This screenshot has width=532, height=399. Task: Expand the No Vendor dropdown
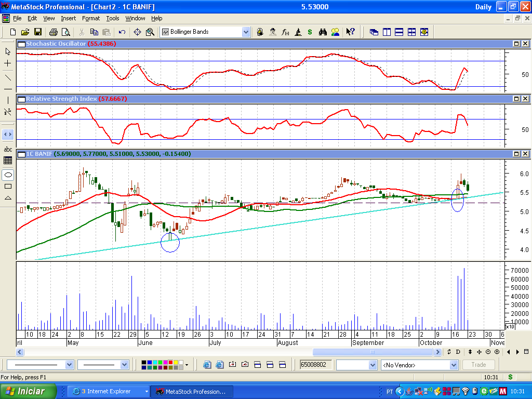pos(454,365)
